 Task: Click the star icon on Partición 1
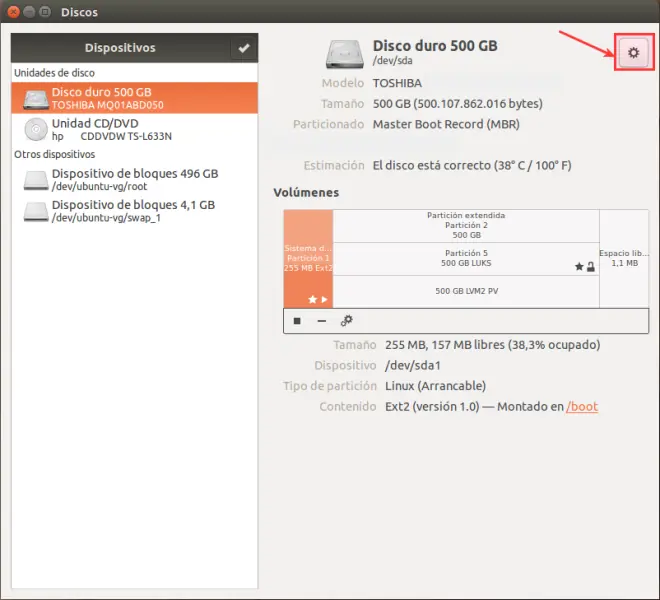coord(312,299)
